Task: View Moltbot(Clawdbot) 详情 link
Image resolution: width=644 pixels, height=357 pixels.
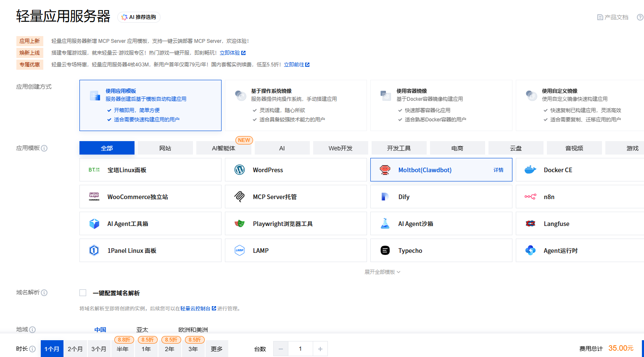Action: 499,170
